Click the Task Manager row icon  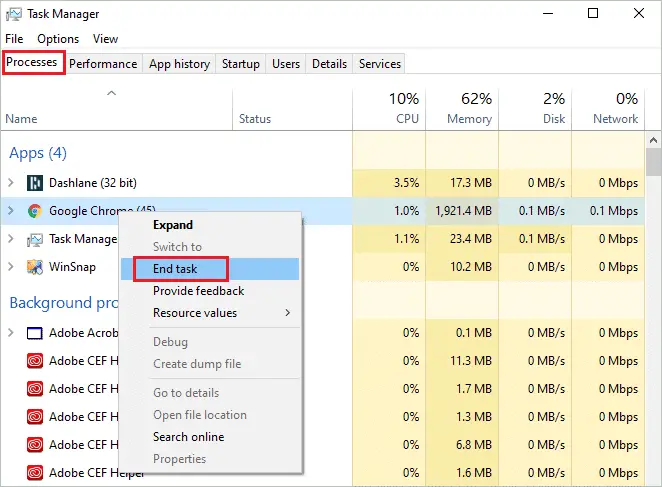point(35,239)
